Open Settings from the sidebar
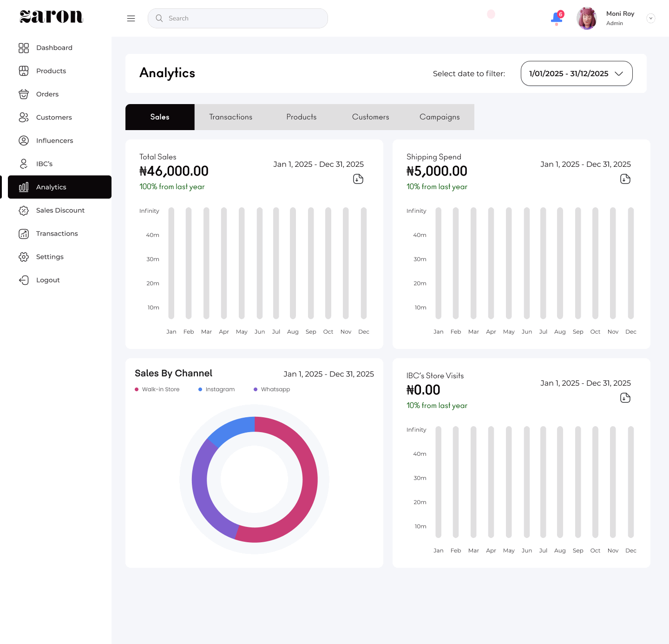Image resolution: width=669 pixels, height=644 pixels. coord(59,257)
